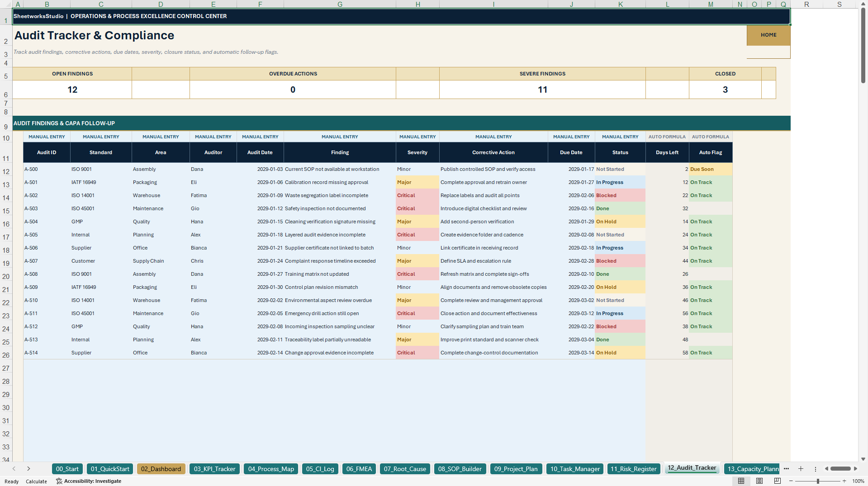Show more sheet tabs via ellipsis
This screenshot has height=486, width=868.
click(786, 469)
